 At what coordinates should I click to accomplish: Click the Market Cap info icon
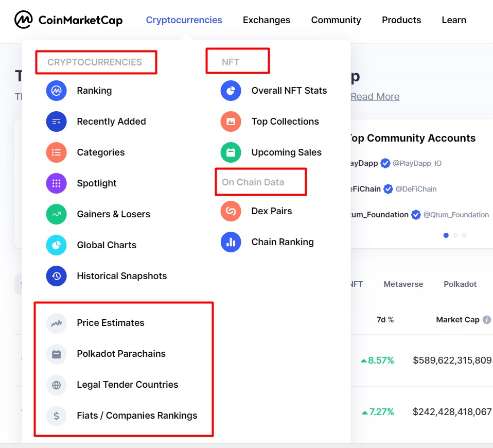[x=487, y=320]
